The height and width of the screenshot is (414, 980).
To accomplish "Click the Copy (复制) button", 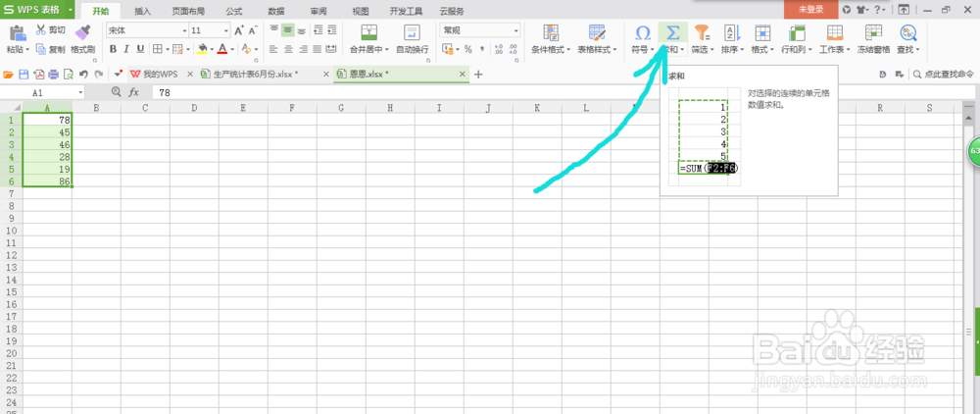I will (51, 49).
